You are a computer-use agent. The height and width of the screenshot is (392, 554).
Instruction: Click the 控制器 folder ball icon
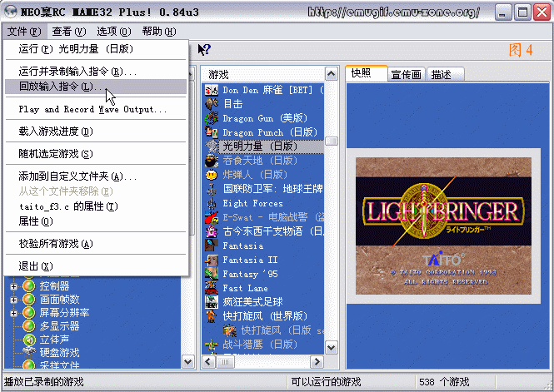point(29,286)
